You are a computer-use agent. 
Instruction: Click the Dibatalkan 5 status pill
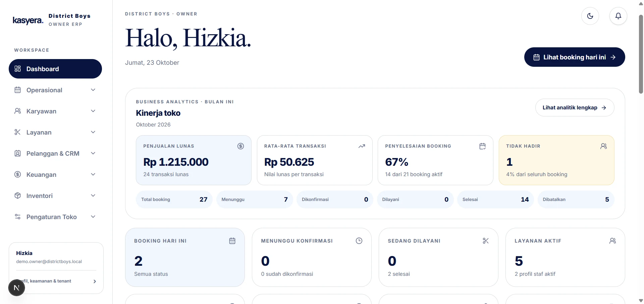pos(576,199)
